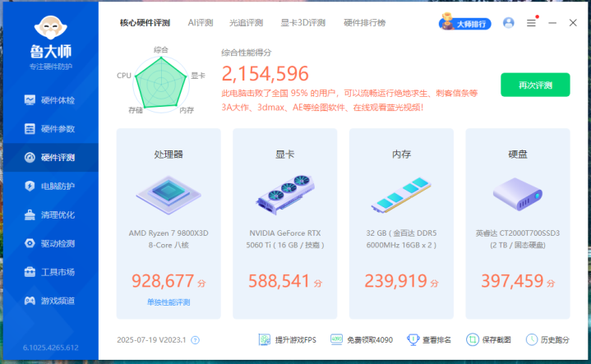Open 工具市场 in sidebar
The image size is (591, 364).
click(50, 272)
